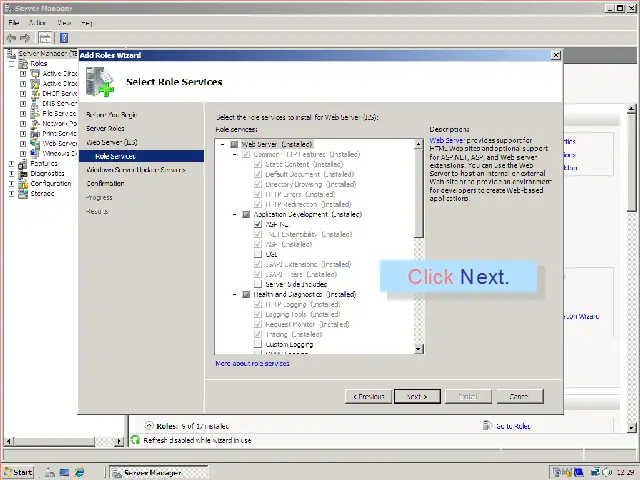Click the Start button

point(18,472)
